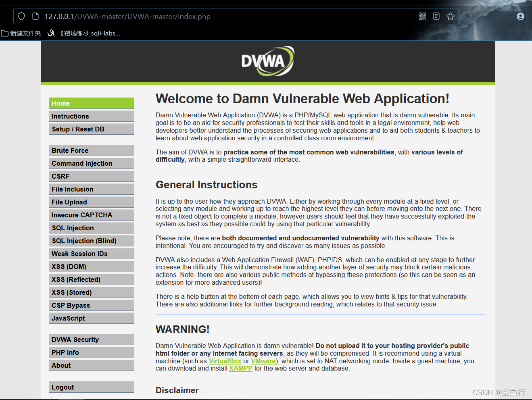
Task: Open the XSS (Stored) module
Action: pyautogui.click(x=92, y=292)
